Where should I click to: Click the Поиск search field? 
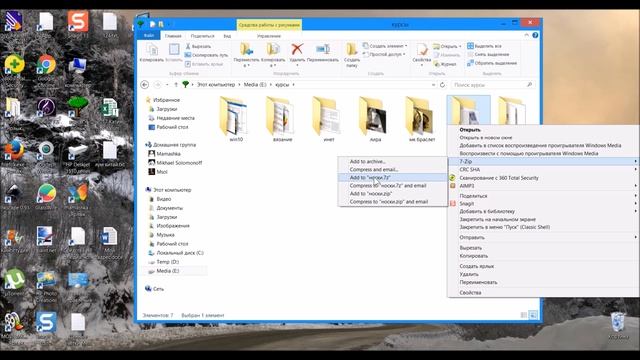(x=493, y=84)
